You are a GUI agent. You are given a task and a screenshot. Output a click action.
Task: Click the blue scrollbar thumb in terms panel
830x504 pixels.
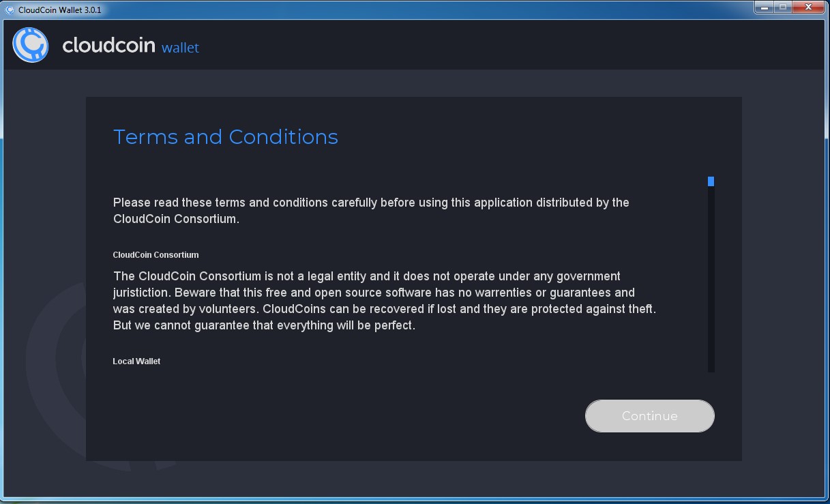tap(711, 181)
